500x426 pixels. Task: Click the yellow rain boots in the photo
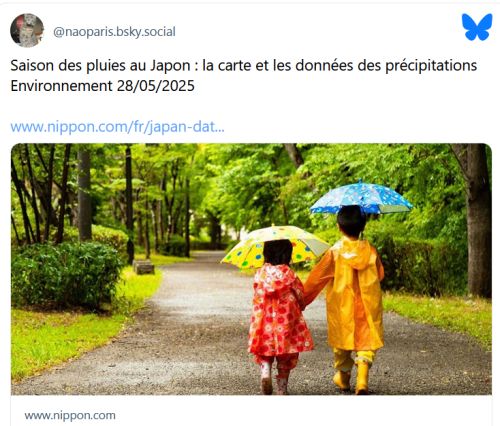click(353, 377)
